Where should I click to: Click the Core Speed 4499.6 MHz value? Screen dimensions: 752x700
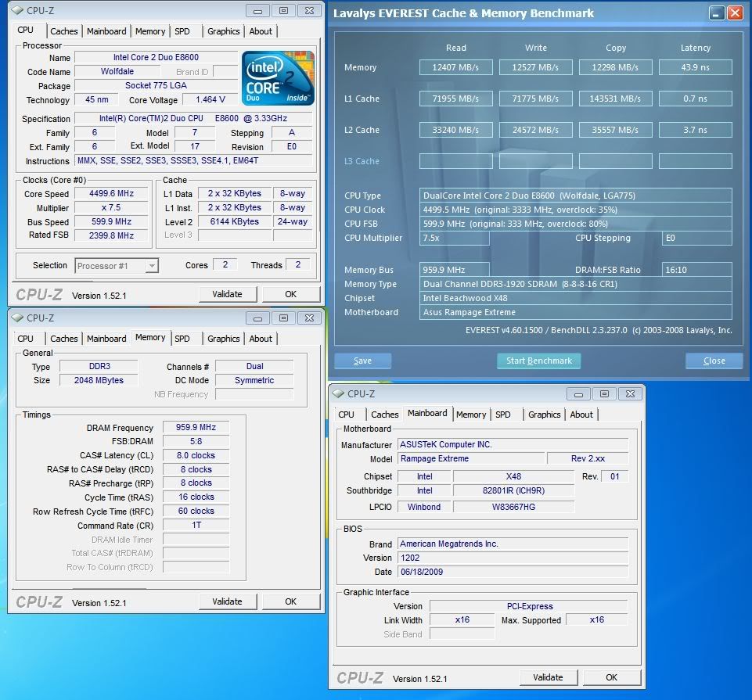pos(112,193)
